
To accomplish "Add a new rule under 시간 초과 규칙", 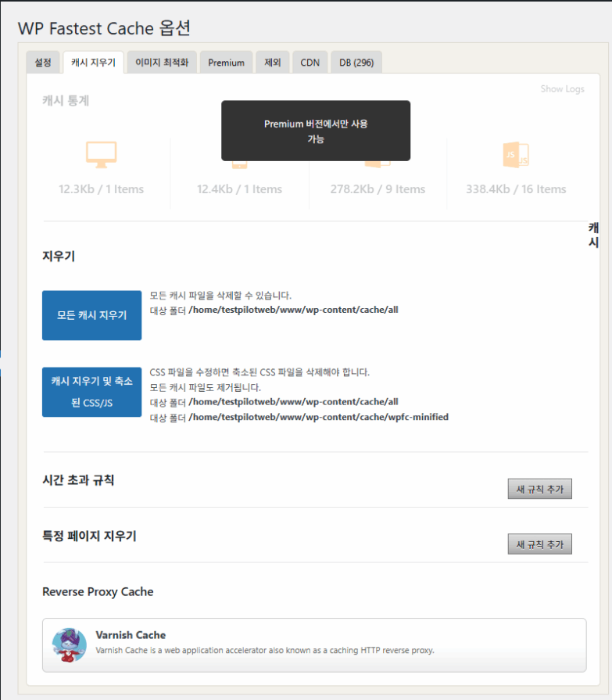I will (540, 489).
